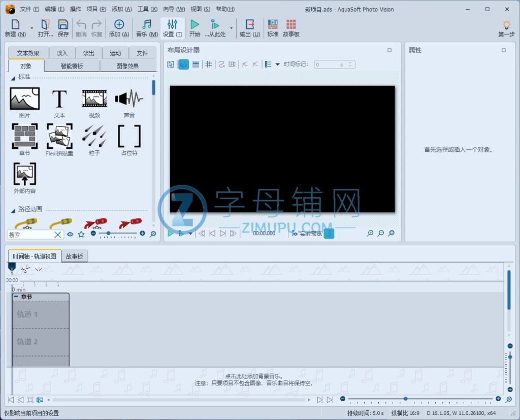Select the 粒子 particle object
This screenshot has width=520, height=420.
coord(94,140)
